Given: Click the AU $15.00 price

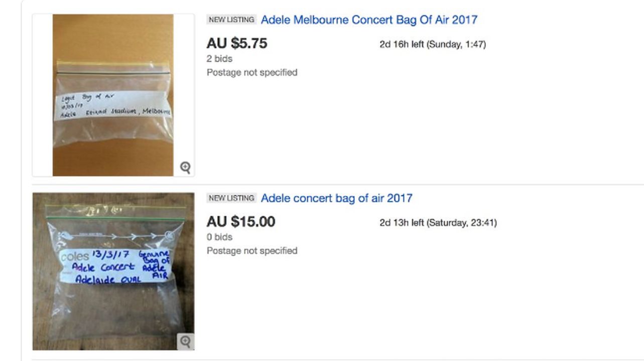Looking at the screenshot, I should (241, 222).
